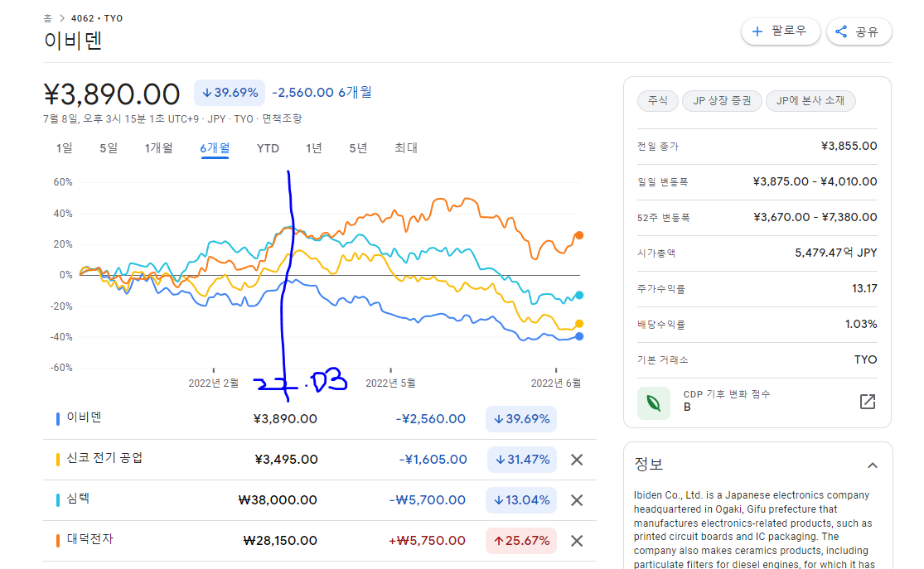The height and width of the screenshot is (569, 924).
Task: Remove 신코 전기 공업 from comparison
Action: tap(577, 460)
